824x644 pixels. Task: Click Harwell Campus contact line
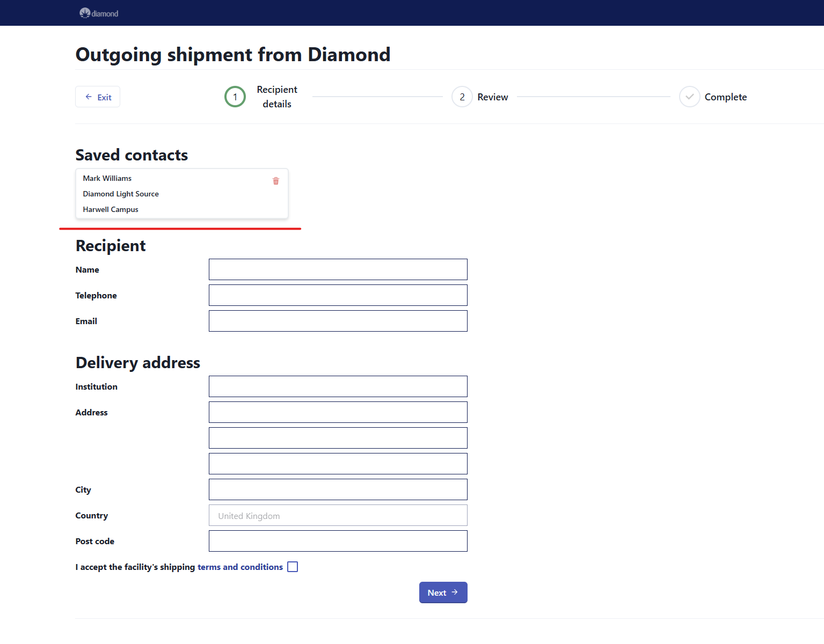tap(111, 209)
